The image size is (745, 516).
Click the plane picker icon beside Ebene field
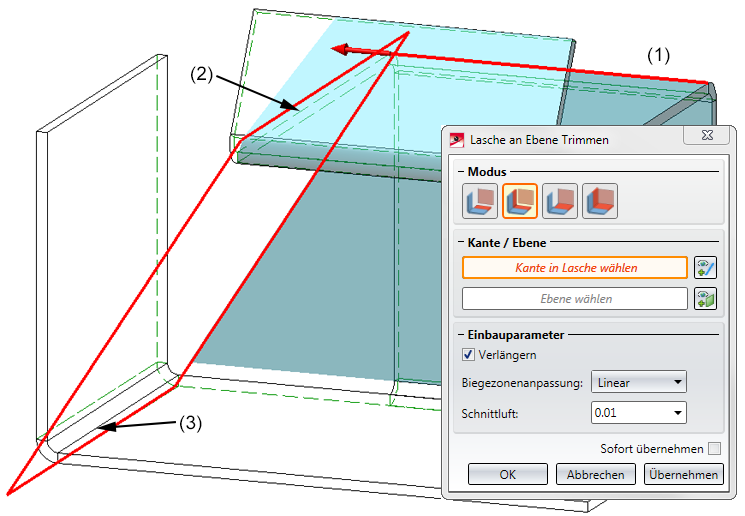click(x=705, y=299)
